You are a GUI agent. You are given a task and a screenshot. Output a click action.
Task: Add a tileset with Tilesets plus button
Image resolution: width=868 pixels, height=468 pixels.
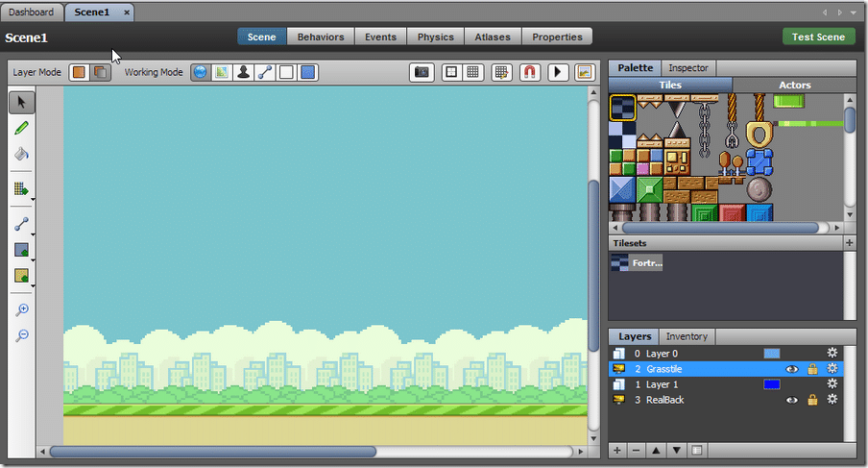coord(849,242)
